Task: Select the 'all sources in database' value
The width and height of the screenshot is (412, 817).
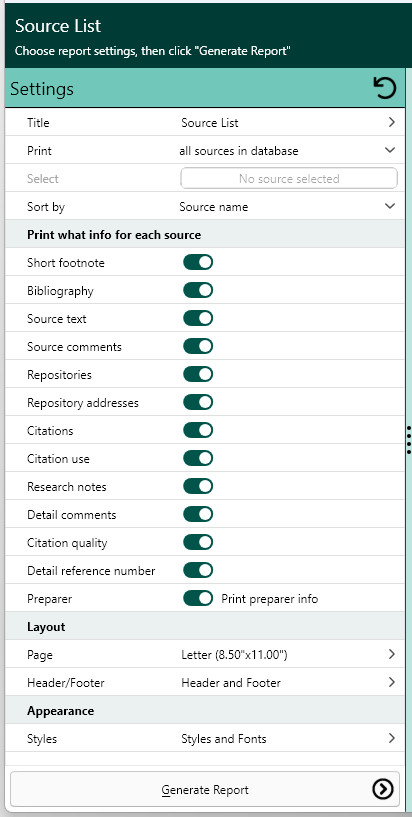Action: [x=239, y=151]
